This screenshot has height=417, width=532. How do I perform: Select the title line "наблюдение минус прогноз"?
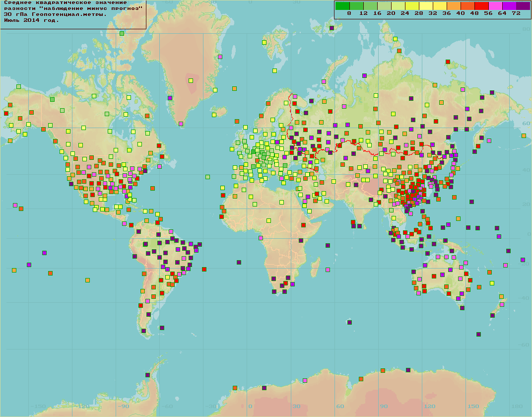click(92, 8)
